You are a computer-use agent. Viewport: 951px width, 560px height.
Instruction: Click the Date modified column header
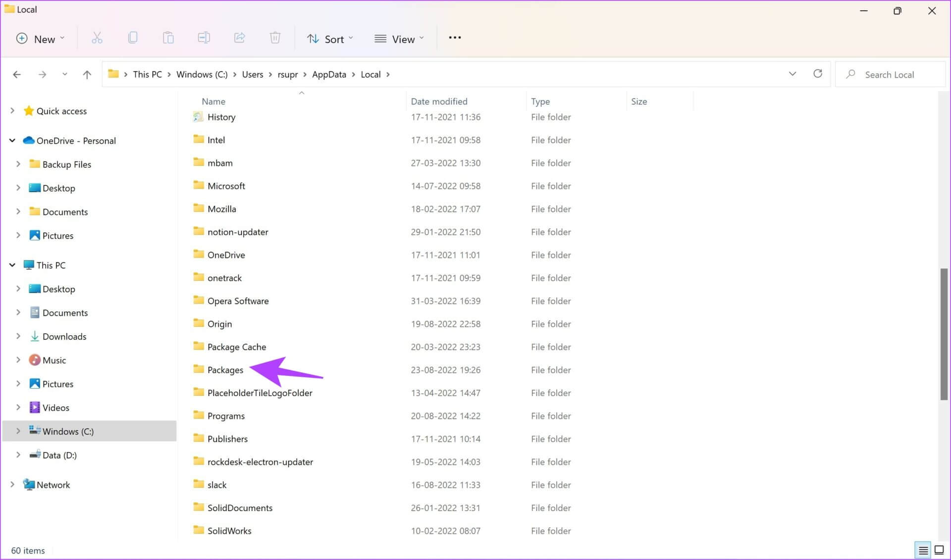pyautogui.click(x=439, y=101)
